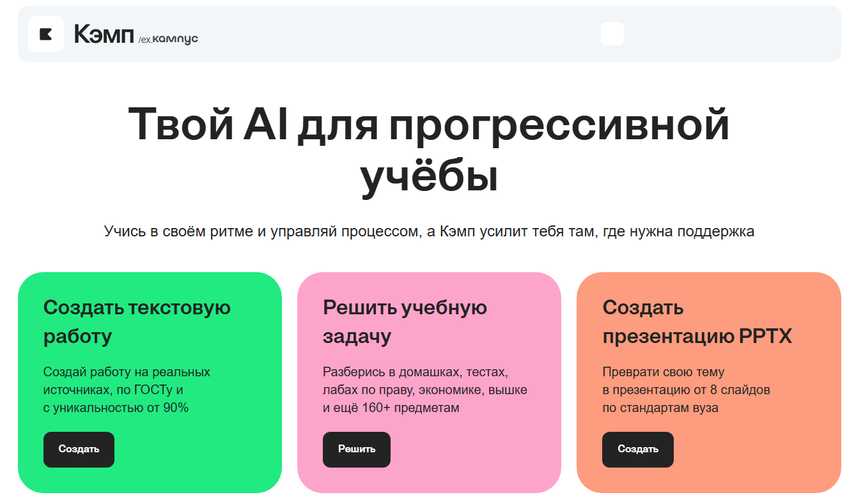Click the description mentioning 160+ предметам
Screen dimensions: 863x504
point(424,390)
